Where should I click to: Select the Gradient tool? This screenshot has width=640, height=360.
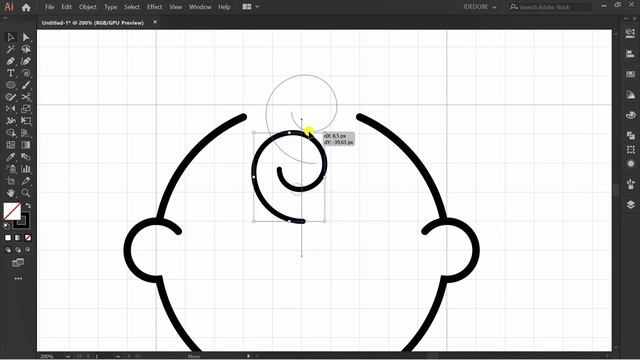(x=26, y=145)
